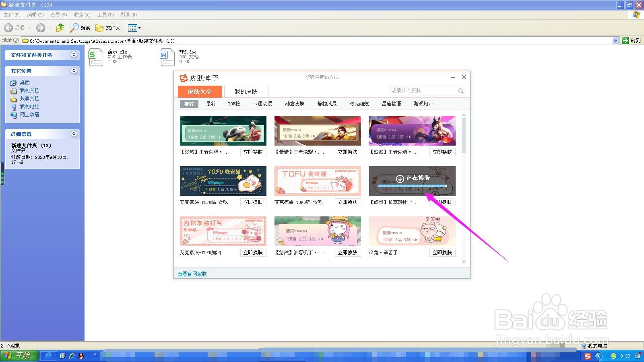644x362 pixels.
Task: Open the 文件(F) menu
Action: tap(12, 15)
